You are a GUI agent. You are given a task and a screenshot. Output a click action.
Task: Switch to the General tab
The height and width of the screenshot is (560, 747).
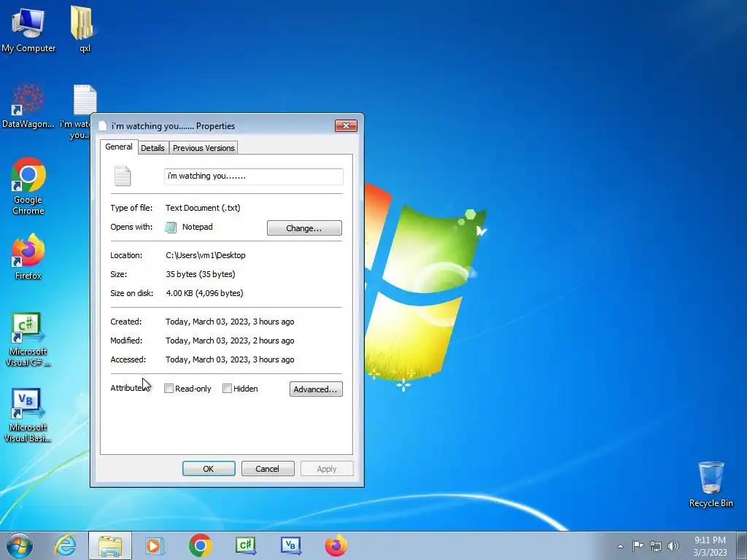(119, 147)
